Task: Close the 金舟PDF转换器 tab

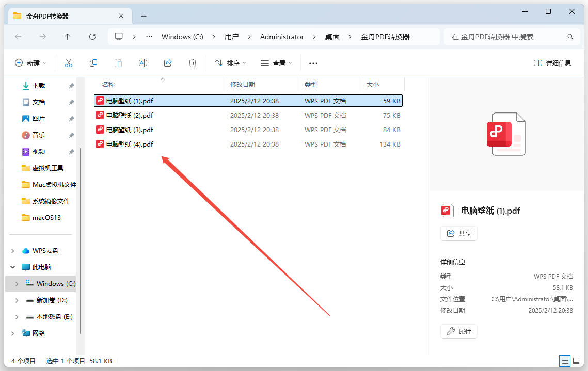Action: [121, 16]
